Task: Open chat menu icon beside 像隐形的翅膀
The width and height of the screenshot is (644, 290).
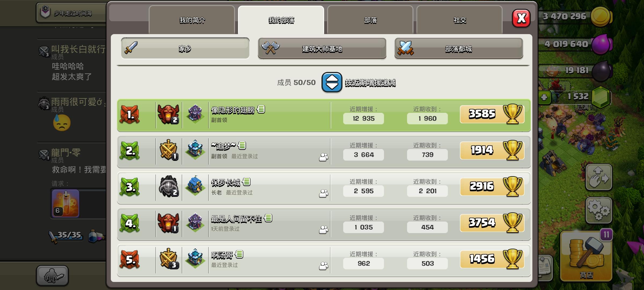Action: coord(261,109)
